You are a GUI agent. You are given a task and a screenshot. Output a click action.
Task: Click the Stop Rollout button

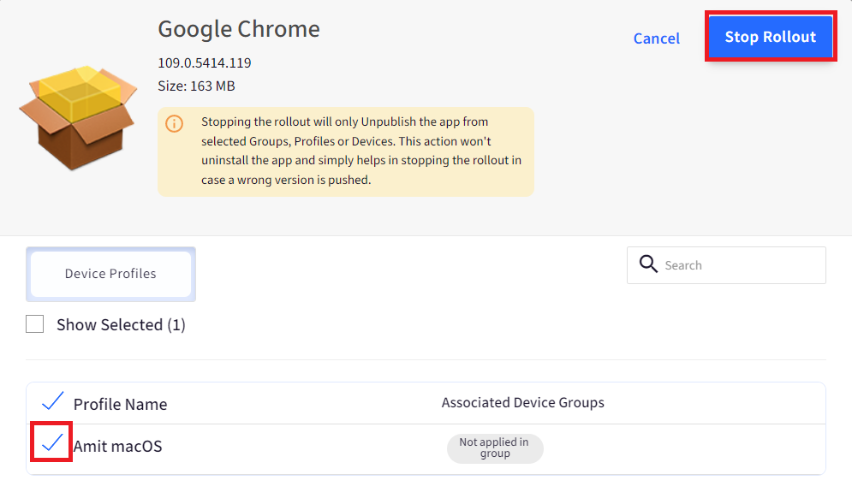pos(771,37)
